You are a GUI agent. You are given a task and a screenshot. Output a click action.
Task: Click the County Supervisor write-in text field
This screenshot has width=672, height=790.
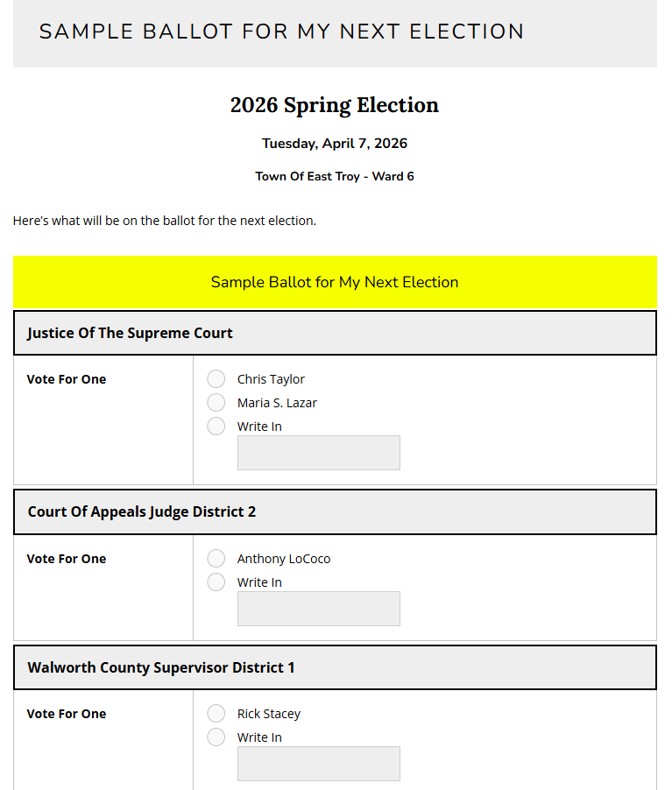coord(318,764)
